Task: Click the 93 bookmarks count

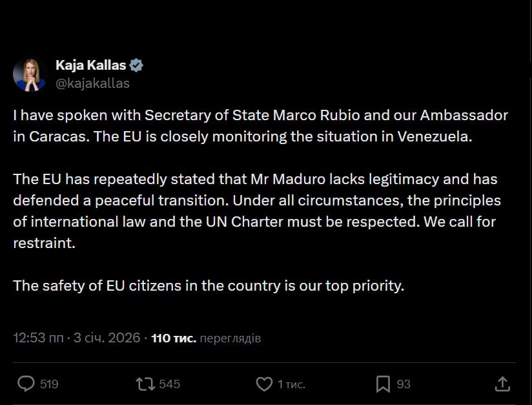Action: pos(404,384)
